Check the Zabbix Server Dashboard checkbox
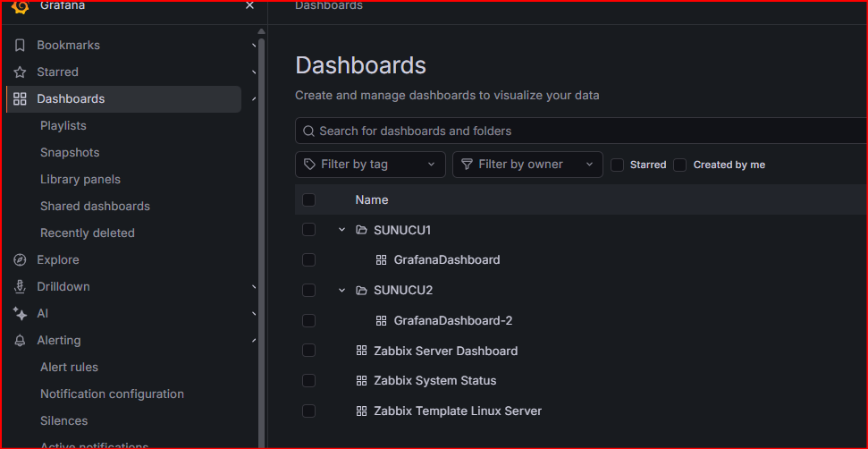Image resolution: width=868 pixels, height=449 pixels. coord(309,351)
